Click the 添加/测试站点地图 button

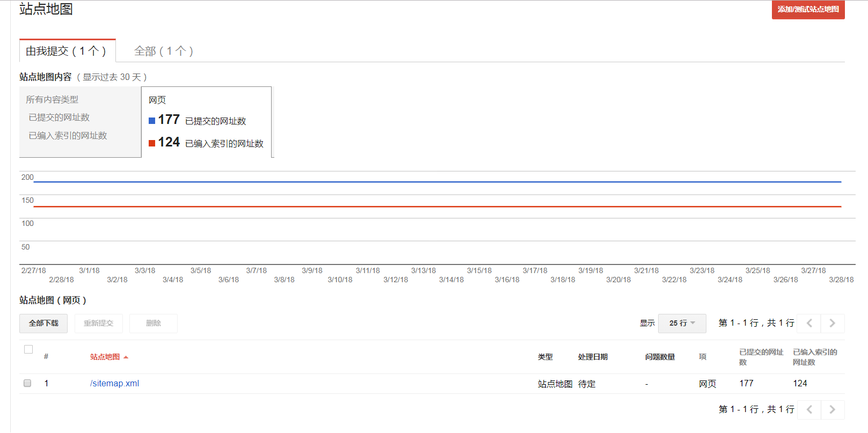[x=808, y=10]
